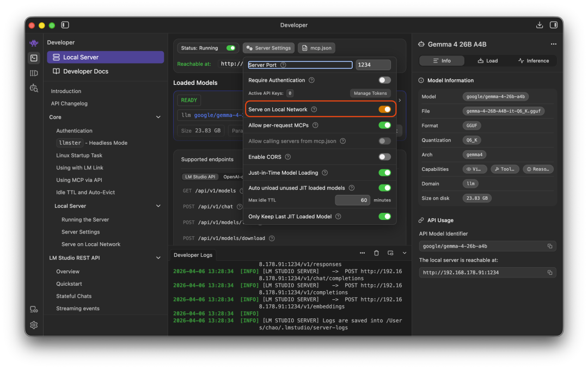The width and height of the screenshot is (588, 369).
Task: Open downloads icon in title bar
Action: (539, 24)
